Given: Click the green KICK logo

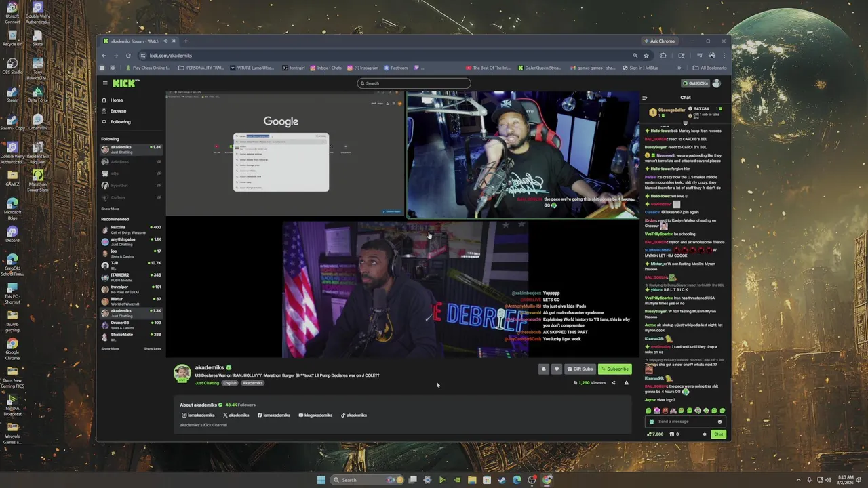Looking at the screenshot, I should [125, 83].
